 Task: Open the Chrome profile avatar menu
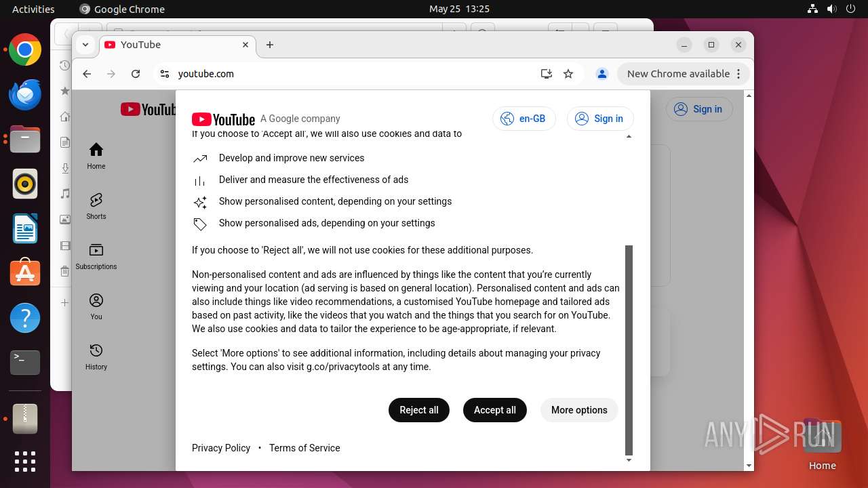[x=601, y=74]
